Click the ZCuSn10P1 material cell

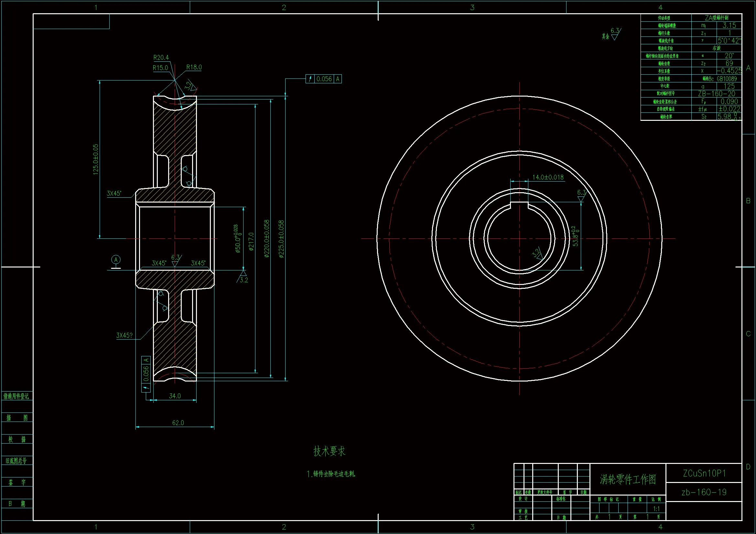pos(704,474)
